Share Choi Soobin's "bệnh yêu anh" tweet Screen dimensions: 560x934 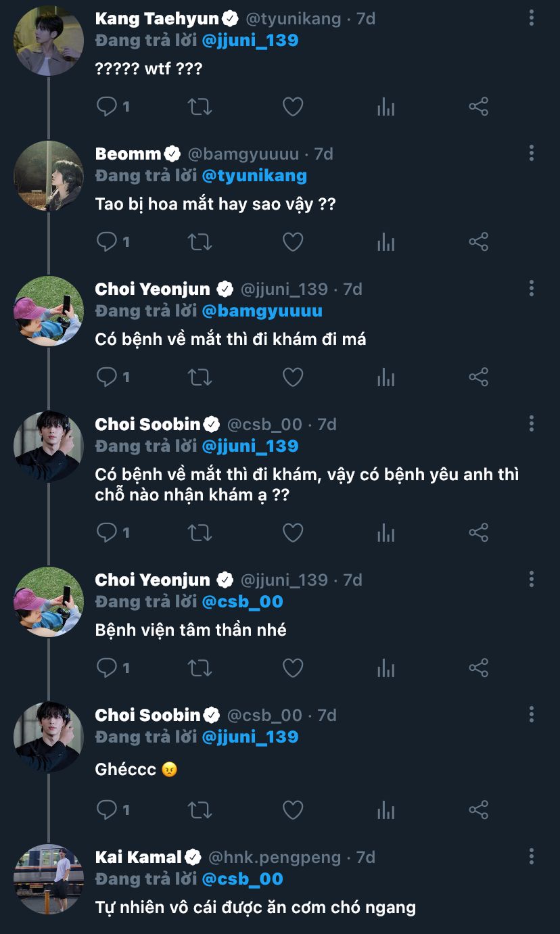[x=478, y=533]
